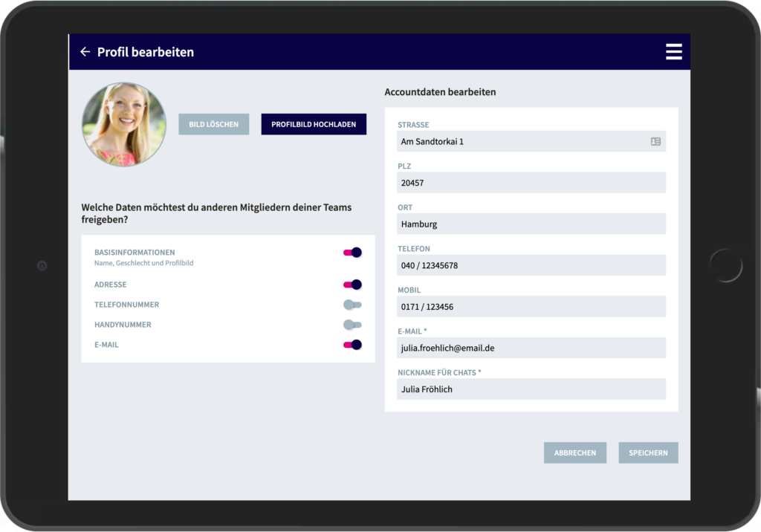Focus the E-Mail address input field

tap(531, 348)
